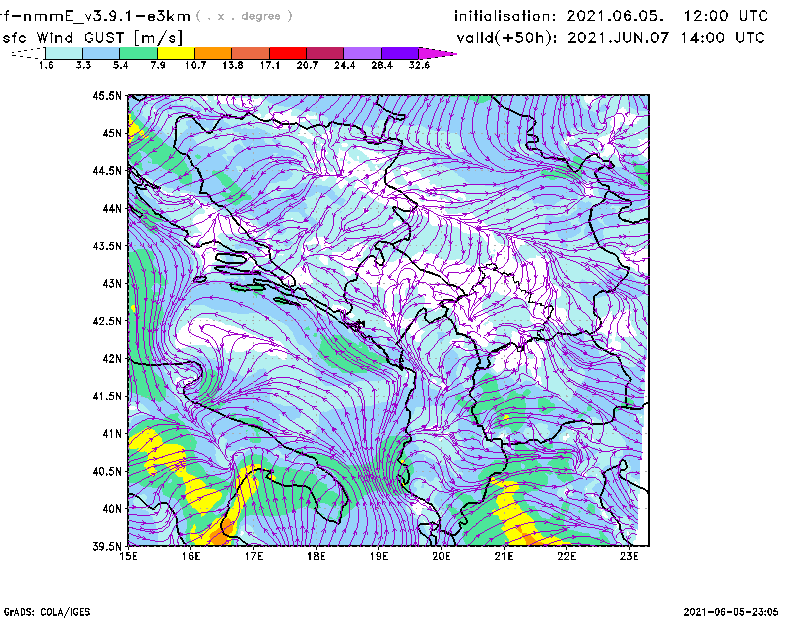Click the valid time 2021.JUN.07 text

coord(618,38)
